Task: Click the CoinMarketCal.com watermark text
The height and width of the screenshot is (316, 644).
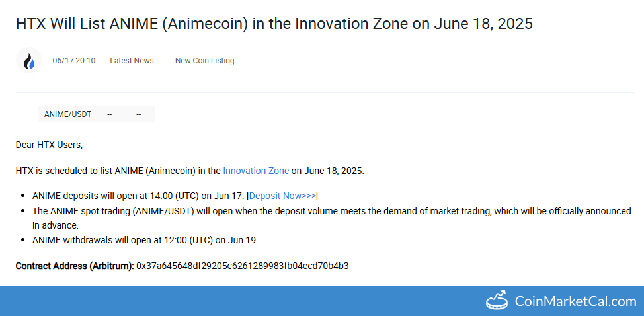Action: [575, 301]
